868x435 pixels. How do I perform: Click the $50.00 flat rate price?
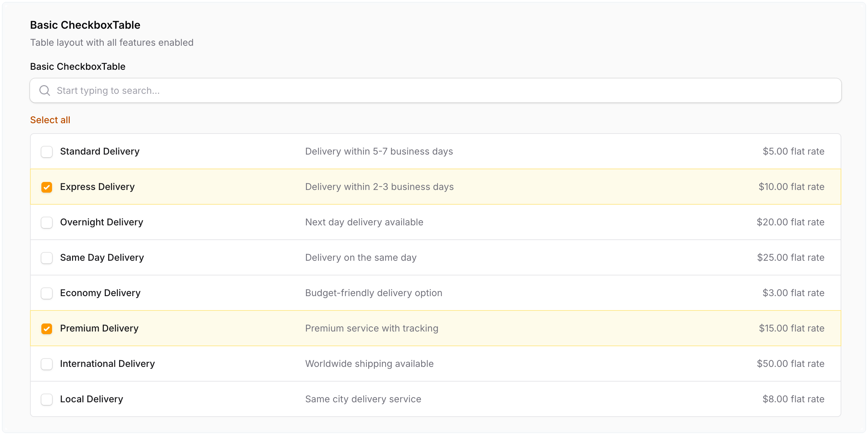791,364
